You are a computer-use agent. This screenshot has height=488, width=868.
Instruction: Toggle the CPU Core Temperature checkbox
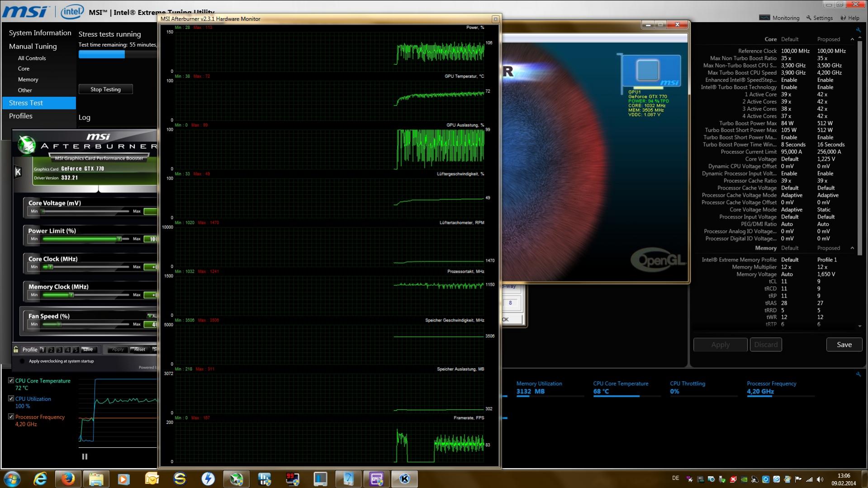11,381
